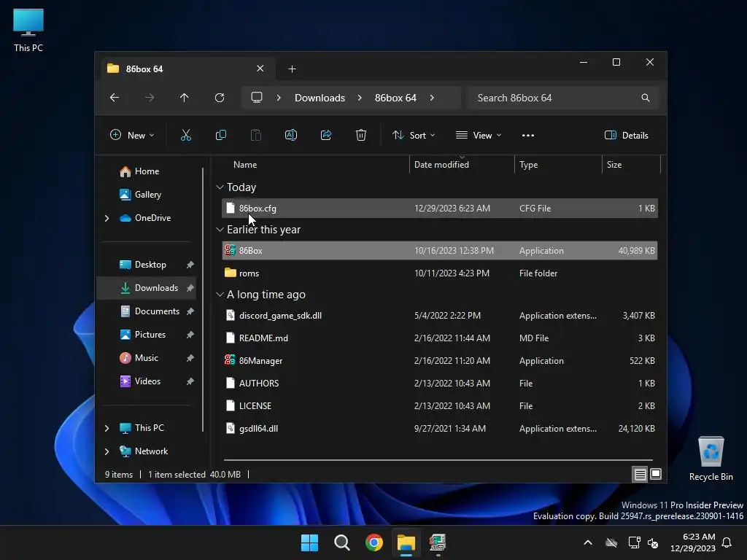Select the AUTHORS file
The width and height of the screenshot is (747, 560).
440,384
